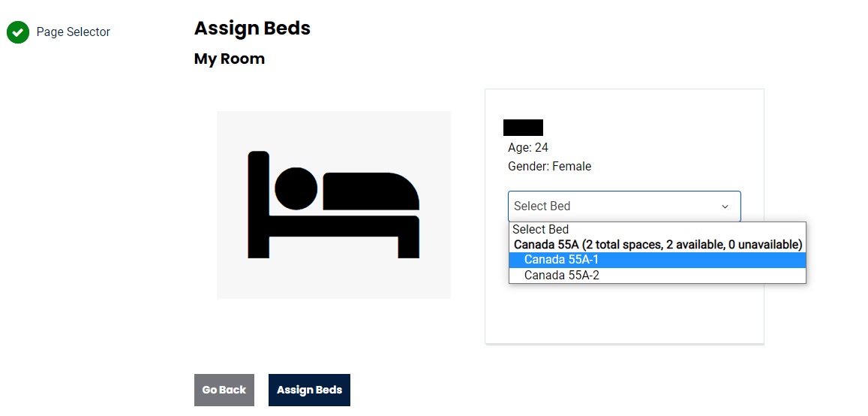Click the Age: 24 text

pyautogui.click(x=528, y=148)
